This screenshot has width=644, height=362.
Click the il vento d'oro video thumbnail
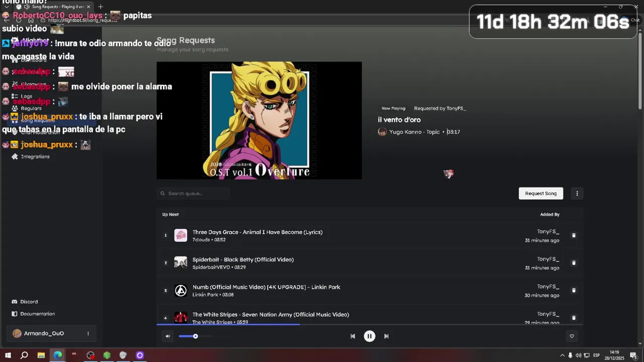coord(259,121)
